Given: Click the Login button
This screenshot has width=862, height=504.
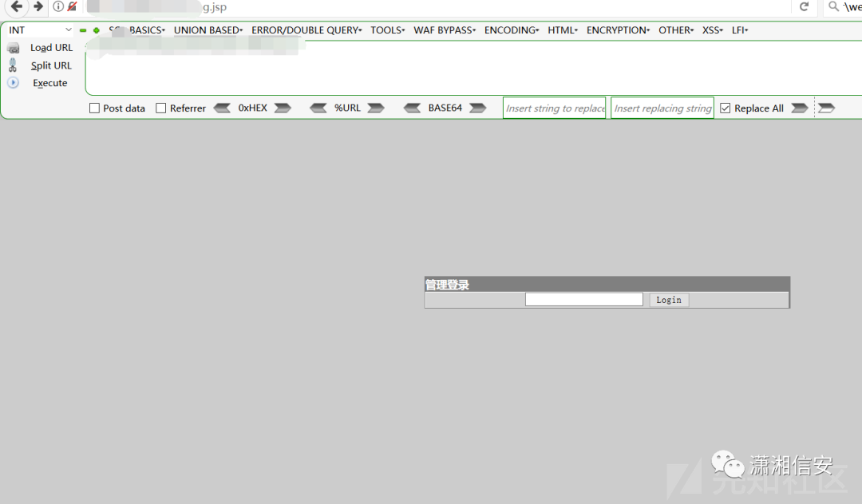Looking at the screenshot, I should [x=669, y=300].
